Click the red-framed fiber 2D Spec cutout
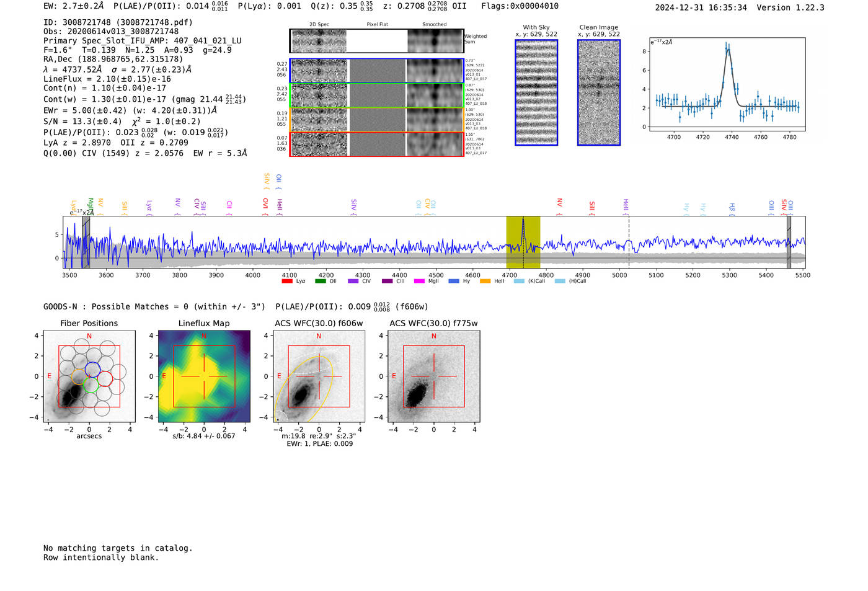868x591 pixels. 319,144
